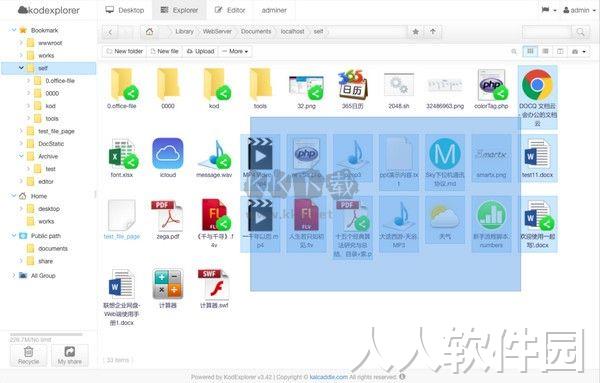Select the weather app icon

click(x=445, y=217)
